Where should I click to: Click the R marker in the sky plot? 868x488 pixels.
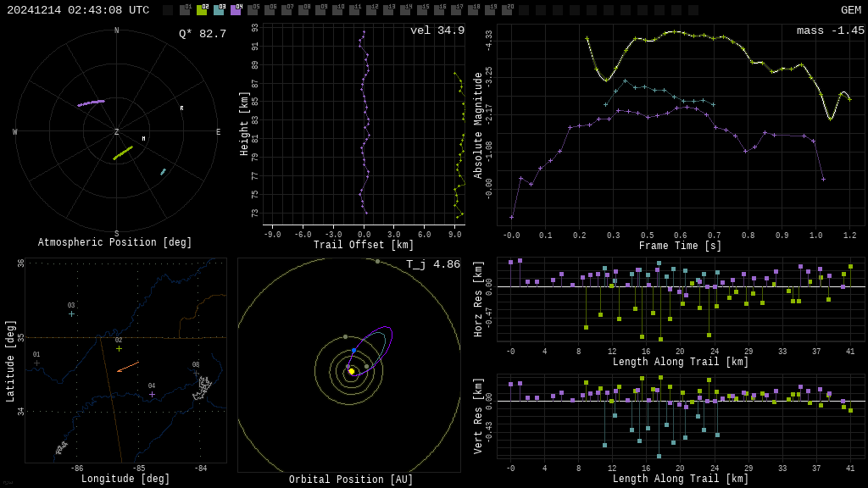[x=181, y=108]
